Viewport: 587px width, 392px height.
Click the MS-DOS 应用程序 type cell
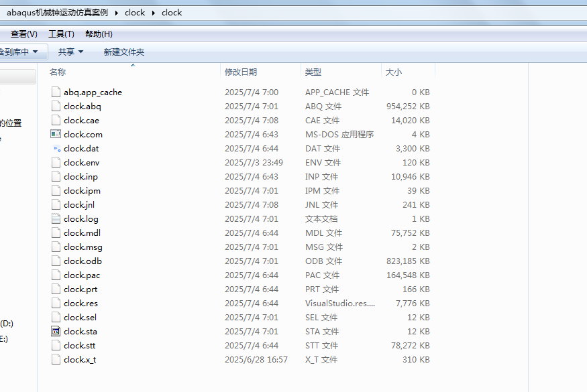(339, 134)
